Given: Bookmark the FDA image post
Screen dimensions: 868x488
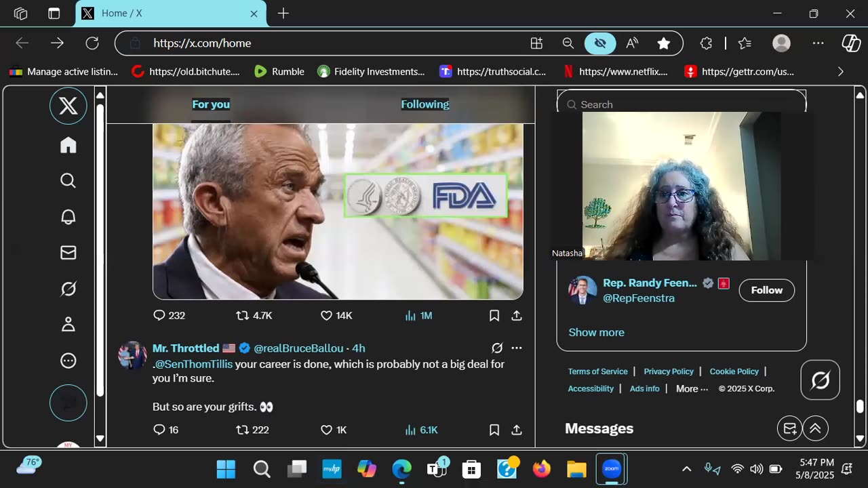Looking at the screenshot, I should (494, 315).
